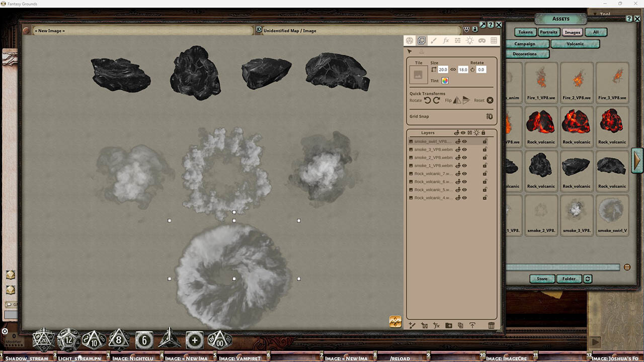The image size is (644, 362).
Task: Switch to the Portraits tab
Action: [548, 32]
